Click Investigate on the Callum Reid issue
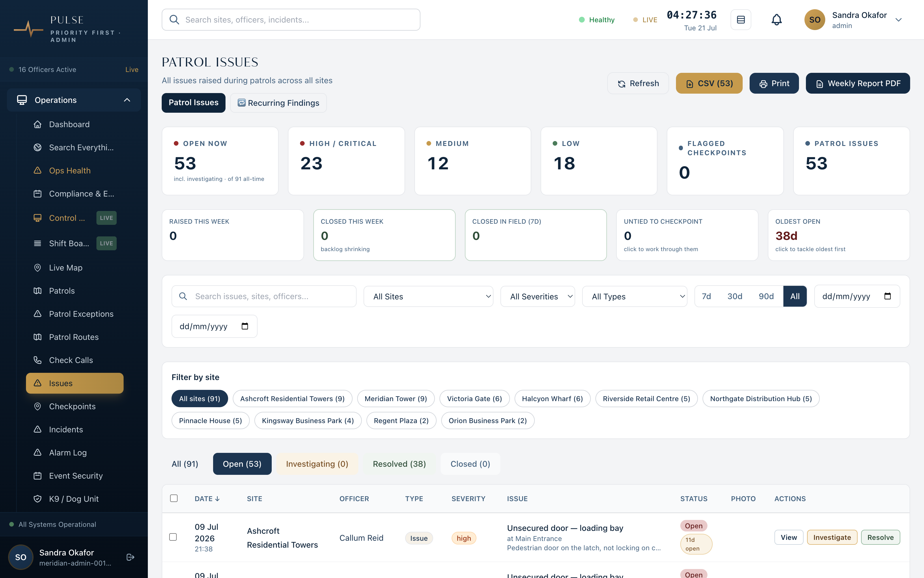This screenshot has height=578, width=924. coord(832,537)
